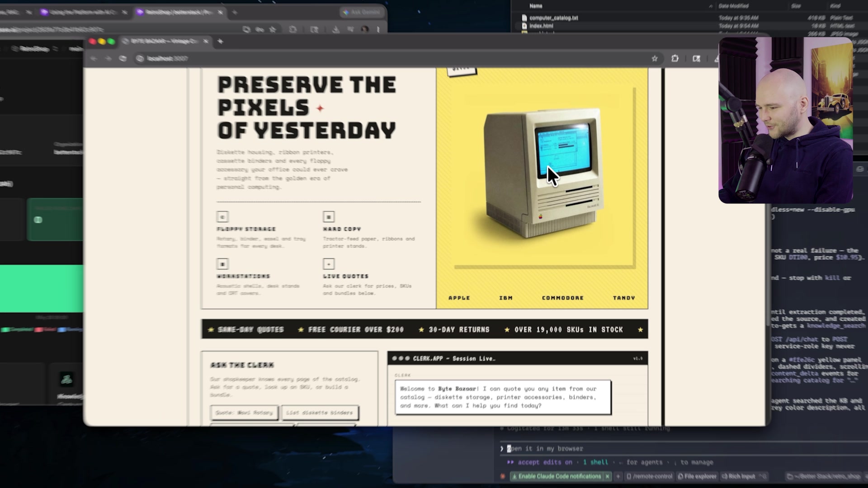Sort by the Kind column in Finder
This screenshot has width=868, height=488.
coord(835,6)
